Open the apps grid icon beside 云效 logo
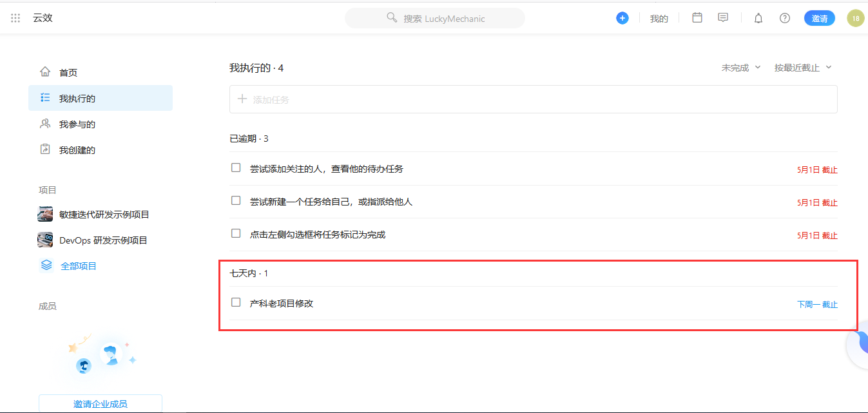868x413 pixels. click(15, 17)
